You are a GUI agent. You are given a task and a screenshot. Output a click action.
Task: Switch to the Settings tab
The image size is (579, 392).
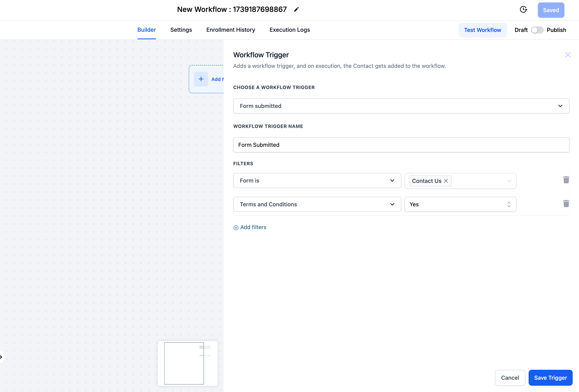click(181, 30)
